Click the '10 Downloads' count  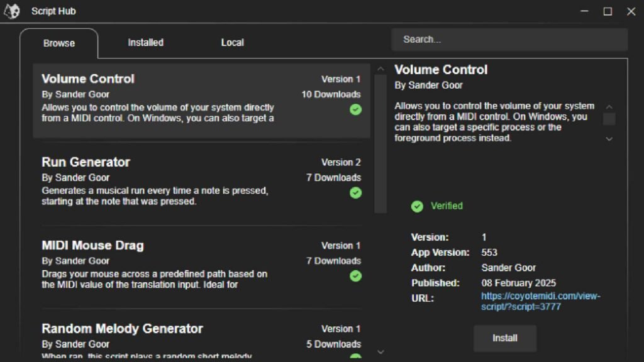pyautogui.click(x=331, y=94)
